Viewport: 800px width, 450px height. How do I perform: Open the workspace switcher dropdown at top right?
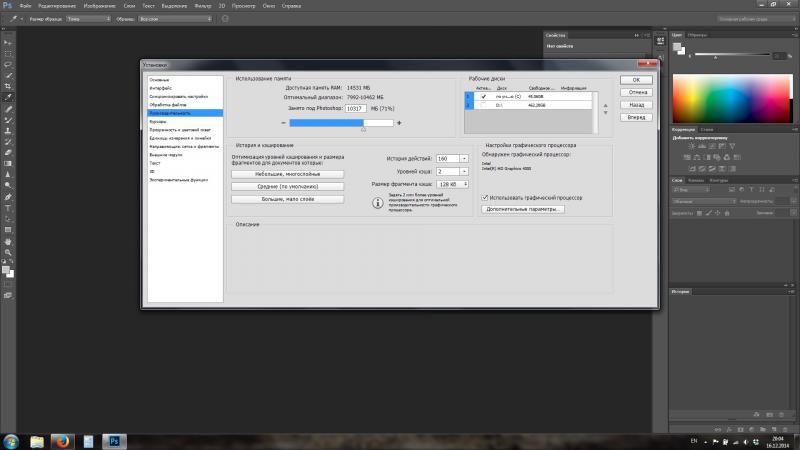(755, 19)
